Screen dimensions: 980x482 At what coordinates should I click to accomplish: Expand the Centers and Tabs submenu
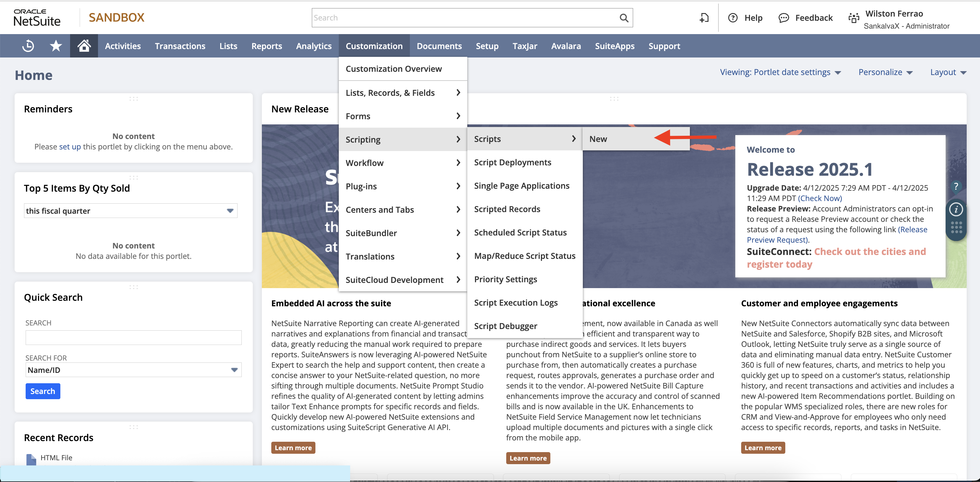402,210
